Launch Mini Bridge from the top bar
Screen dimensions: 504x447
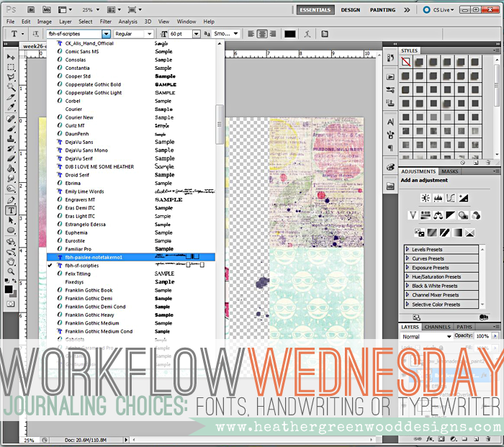point(47,9)
